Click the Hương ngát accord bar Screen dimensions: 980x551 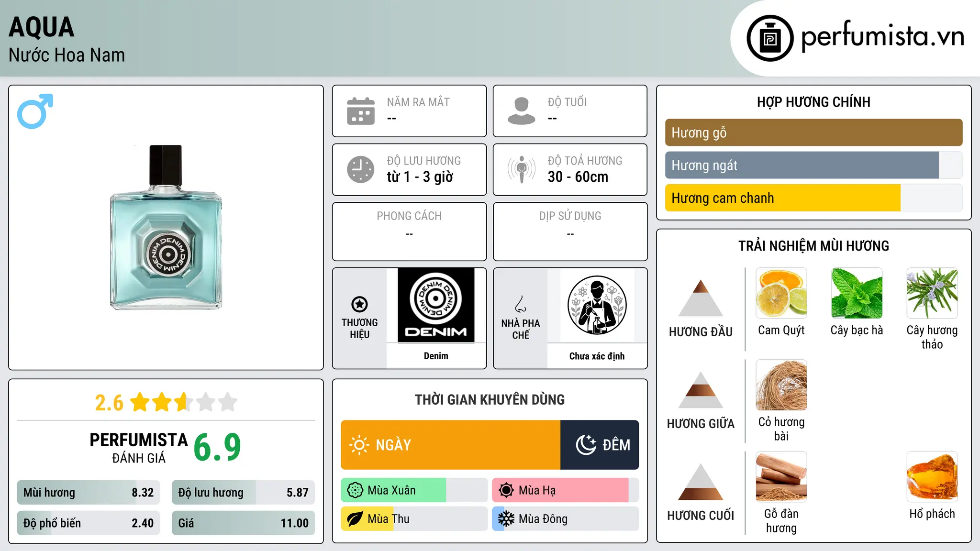point(814,165)
